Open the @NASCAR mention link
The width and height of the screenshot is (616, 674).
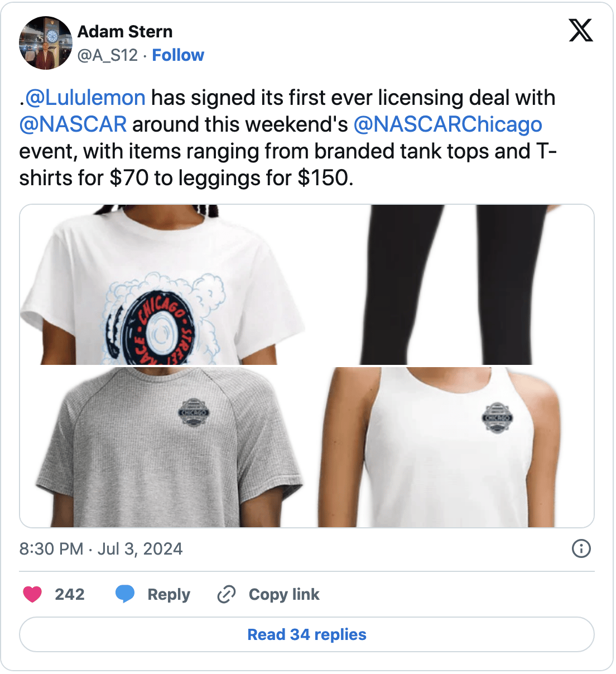pyautogui.click(x=73, y=124)
